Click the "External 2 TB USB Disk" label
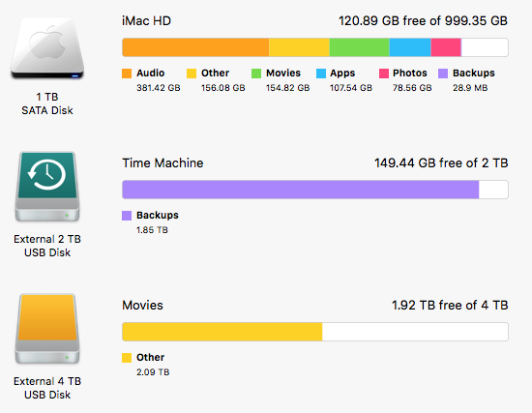Viewport: 532px width, 413px height. tap(47, 246)
